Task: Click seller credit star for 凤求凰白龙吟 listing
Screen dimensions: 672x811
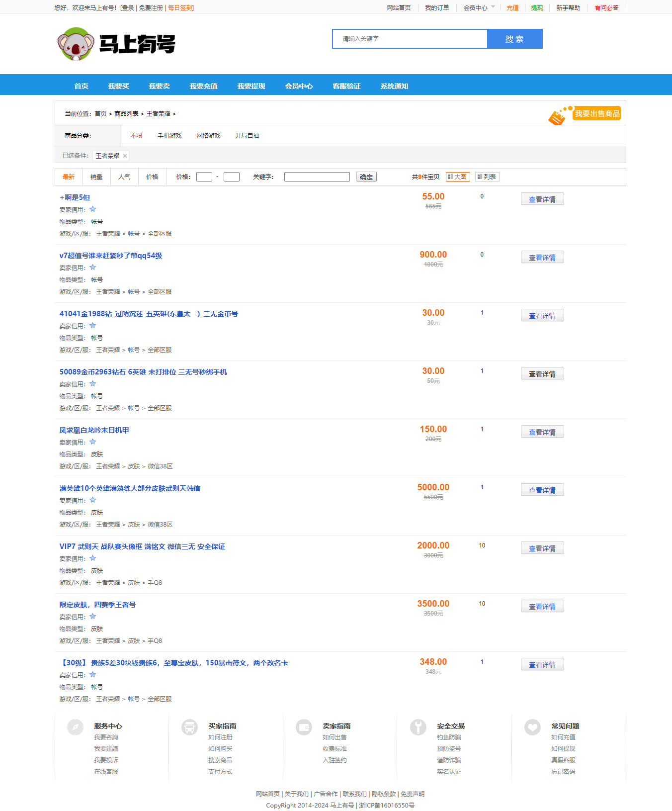Action: pyautogui.click(x=92, y=442)
